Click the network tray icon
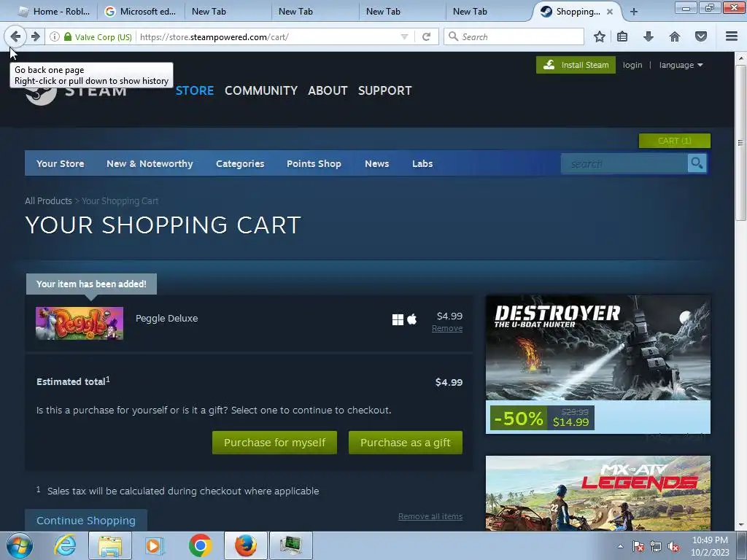 click(656, 547)
